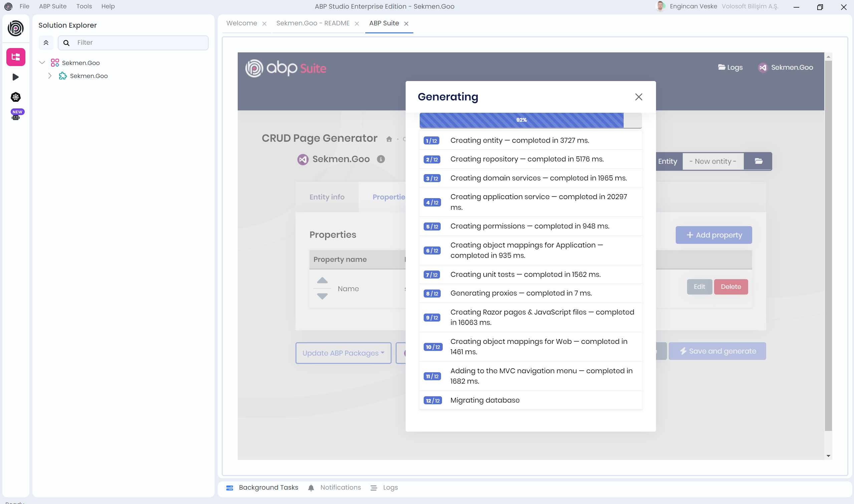Click the home breadcrumb icon
Screen dimensions: 854x504
[389, 139]
